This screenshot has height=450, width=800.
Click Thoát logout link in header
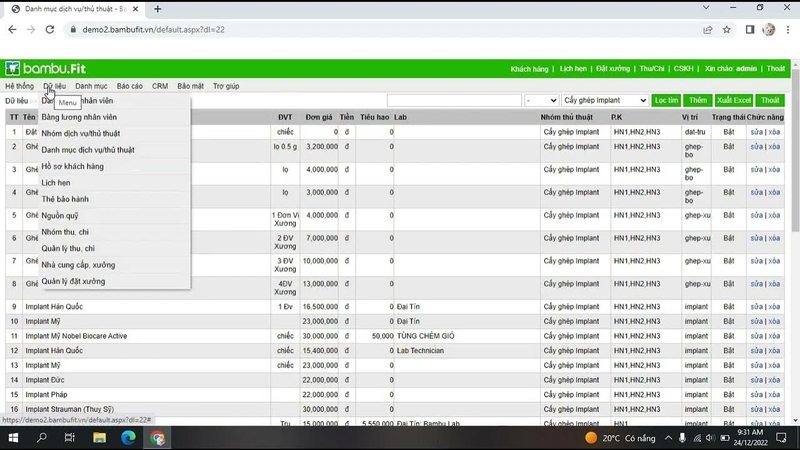point(776,68)
